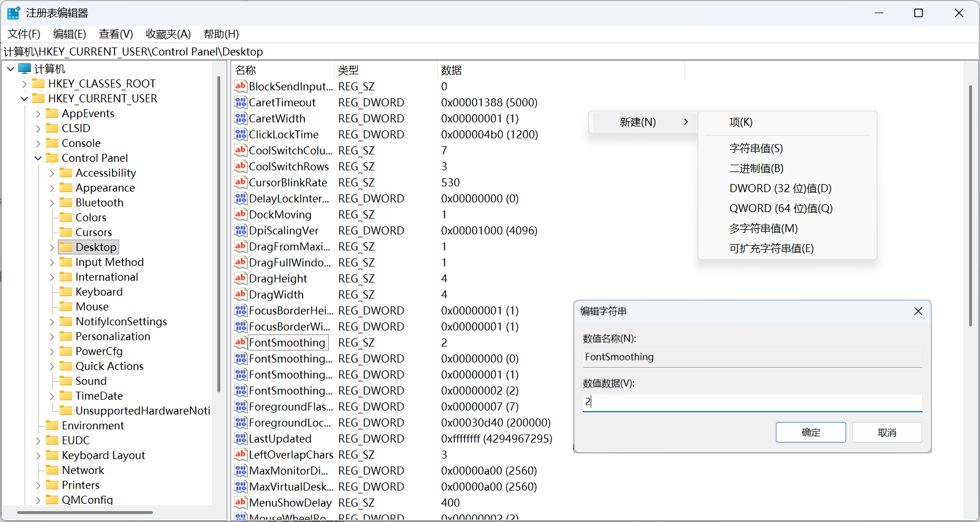Select 字符串值(S) in the new submenu

pos(756,148)
